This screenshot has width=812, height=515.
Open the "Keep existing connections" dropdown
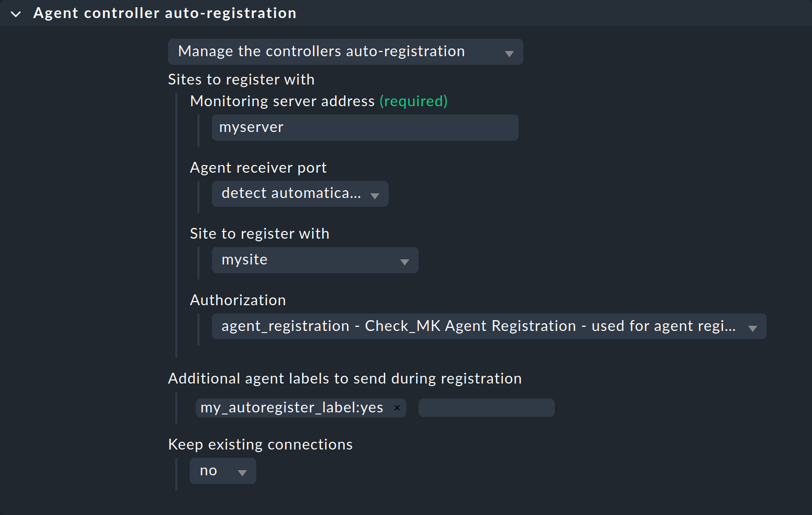point(223,471)
